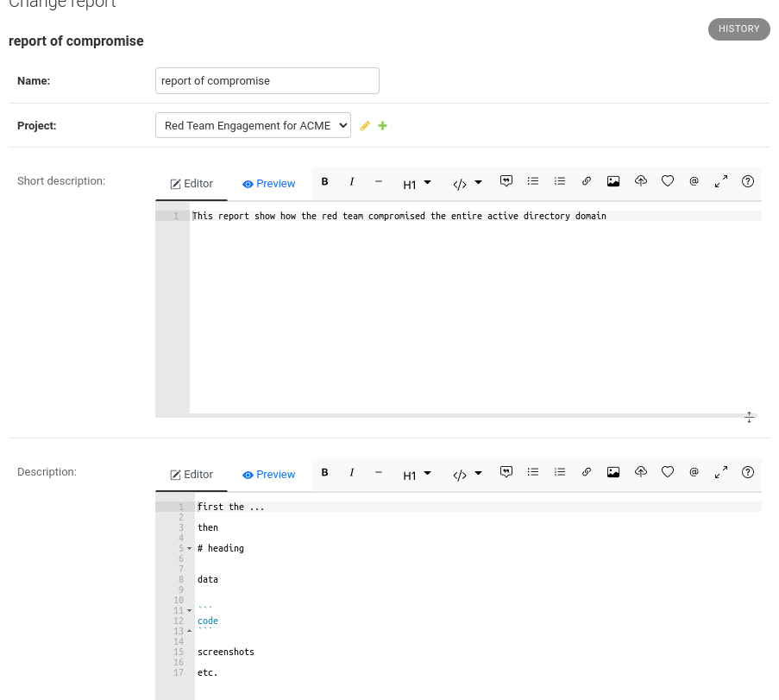Insert a link in Short description editor
Screen dimensions: 779x700
587,181
